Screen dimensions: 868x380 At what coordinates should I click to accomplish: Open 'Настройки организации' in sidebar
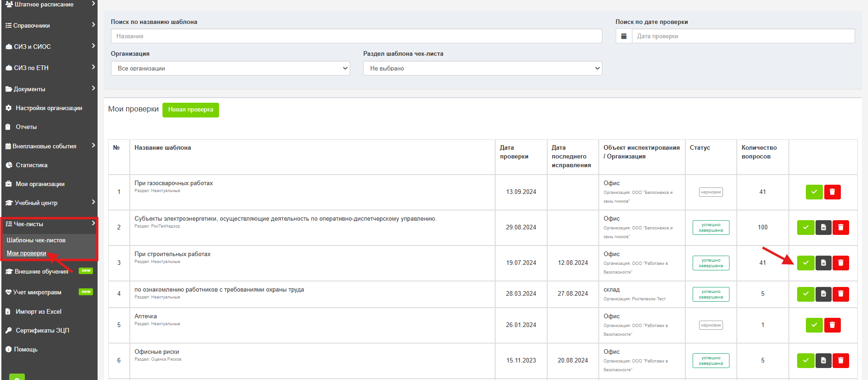(x=49, y=108)
